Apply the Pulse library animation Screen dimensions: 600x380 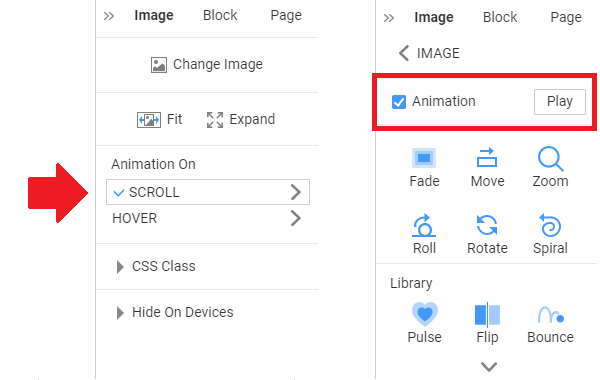[x=424, y=314]
